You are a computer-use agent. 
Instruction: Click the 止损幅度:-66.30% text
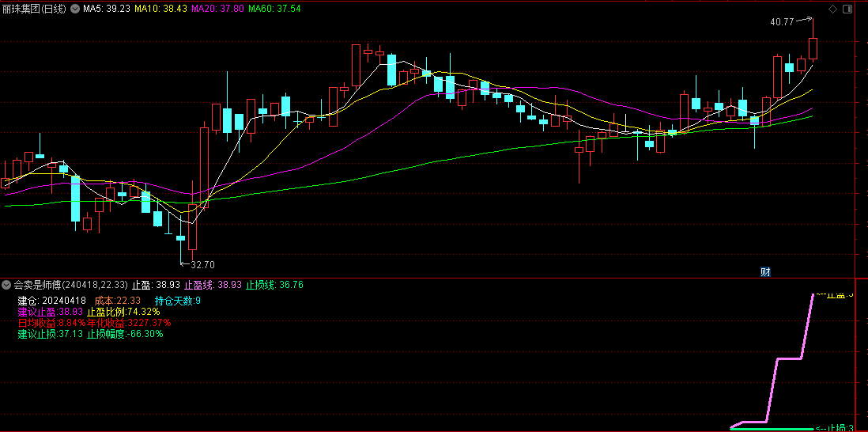tap(125, 334)
